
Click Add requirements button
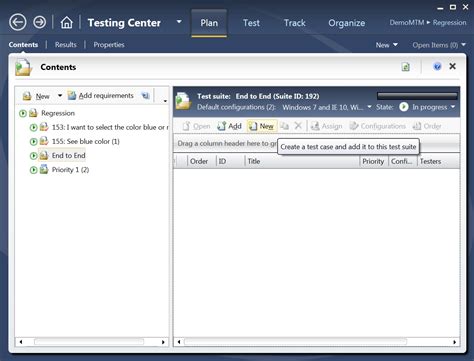click(x=100, y=96)
